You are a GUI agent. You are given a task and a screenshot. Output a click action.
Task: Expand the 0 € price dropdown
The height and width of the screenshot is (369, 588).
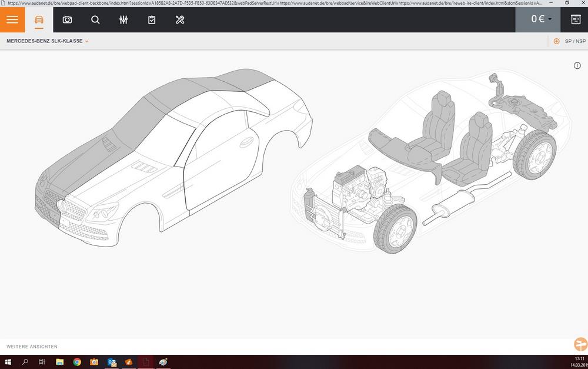[539, 19]
